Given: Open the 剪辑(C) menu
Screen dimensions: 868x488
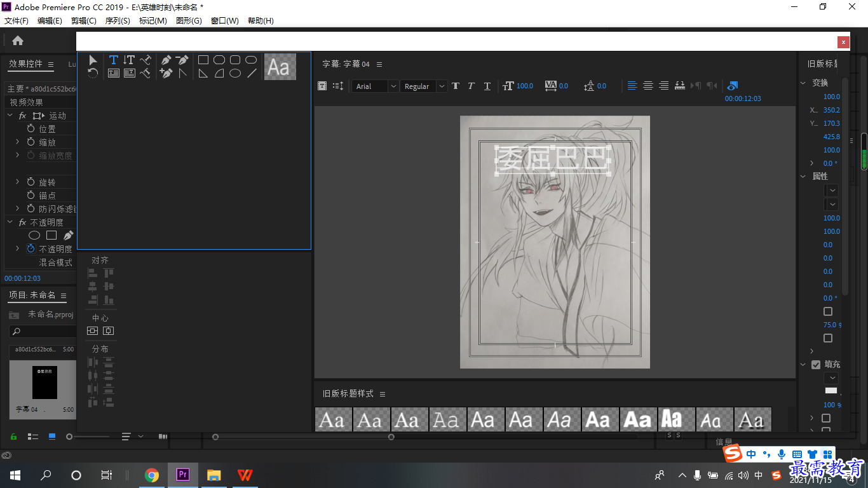Looking at the screenshot, I should (84, 20).
